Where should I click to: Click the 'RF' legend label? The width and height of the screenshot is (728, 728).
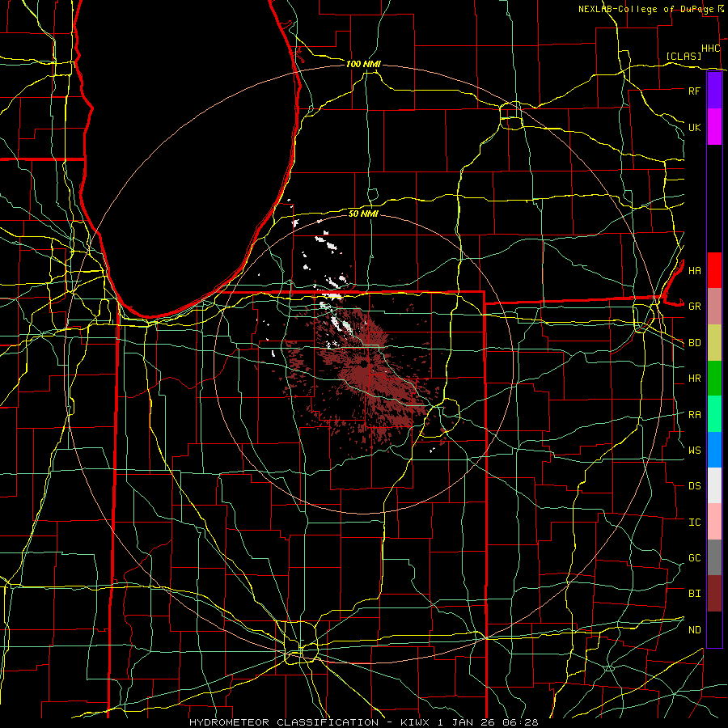tap(694, 91)
